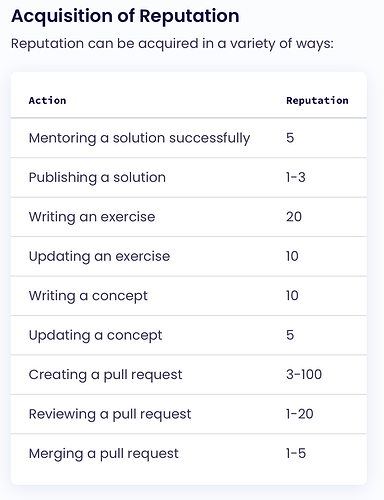Click the 1-20 reputation value
This screenshot has width=384, height=500.
pyautogui.click(x=299, y=414)
